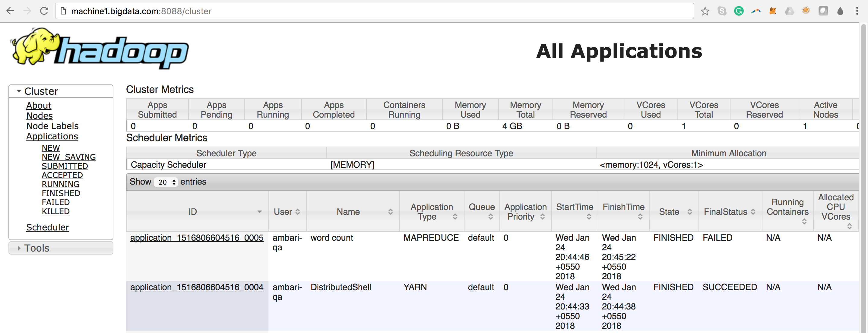Screen dimensions: 868x333
Task: Open the Grammarly extension
Action: 739,11
